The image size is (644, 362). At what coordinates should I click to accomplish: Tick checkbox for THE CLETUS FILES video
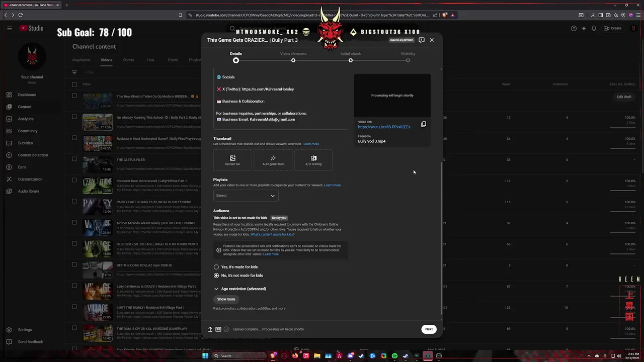point(74,159)
